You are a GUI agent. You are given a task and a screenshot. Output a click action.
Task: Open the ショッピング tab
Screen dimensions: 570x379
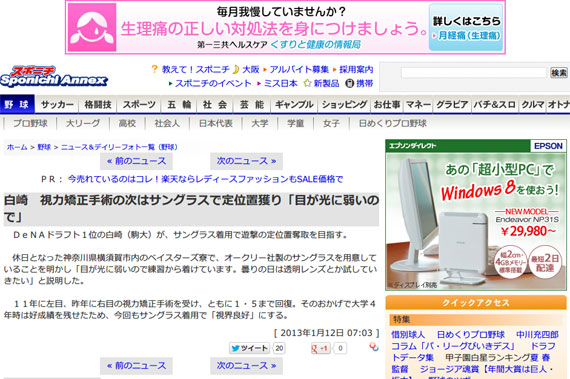(344, 105)
